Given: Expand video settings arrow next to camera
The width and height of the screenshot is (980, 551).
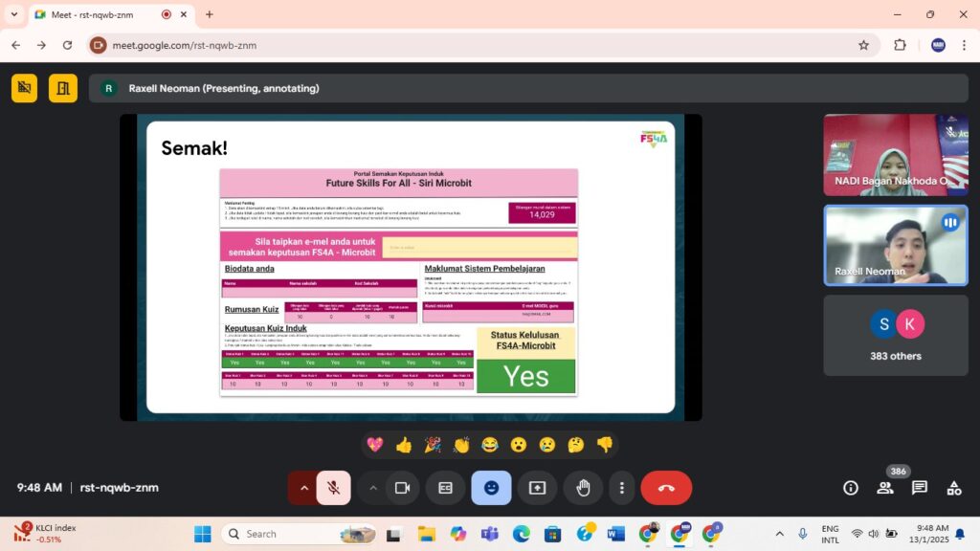Looking at the screenshot, I should click(373, 488).
